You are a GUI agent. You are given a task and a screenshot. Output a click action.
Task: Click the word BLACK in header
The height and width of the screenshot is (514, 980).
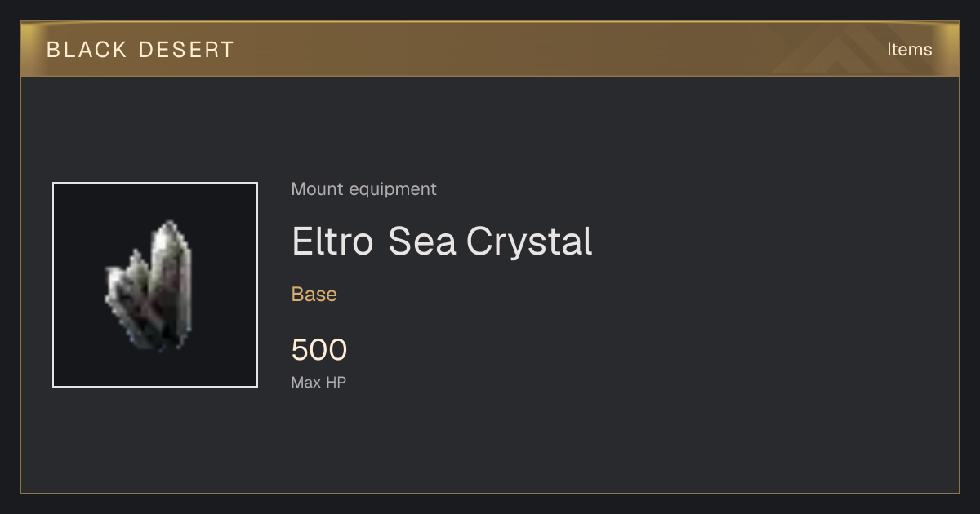(87, 50)
